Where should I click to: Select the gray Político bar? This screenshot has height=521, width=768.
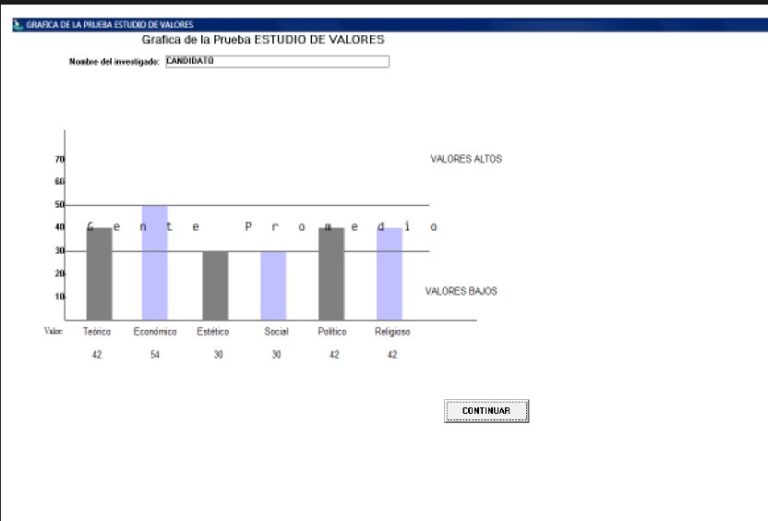(x=331, y=274)
